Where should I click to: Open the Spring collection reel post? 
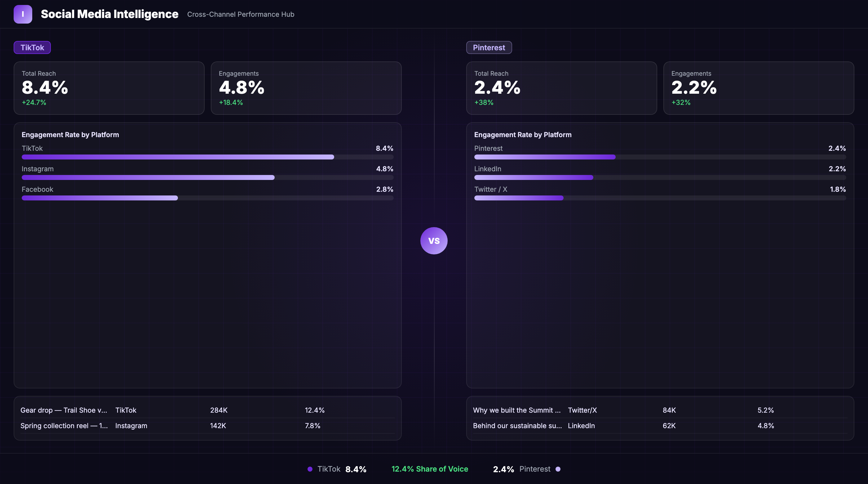coord(64,426)
